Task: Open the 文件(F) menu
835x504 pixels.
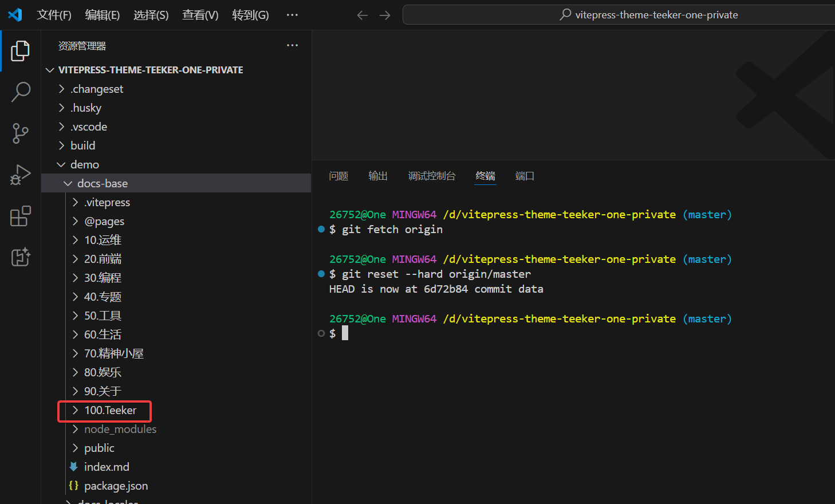Action: tap(54, 15)
